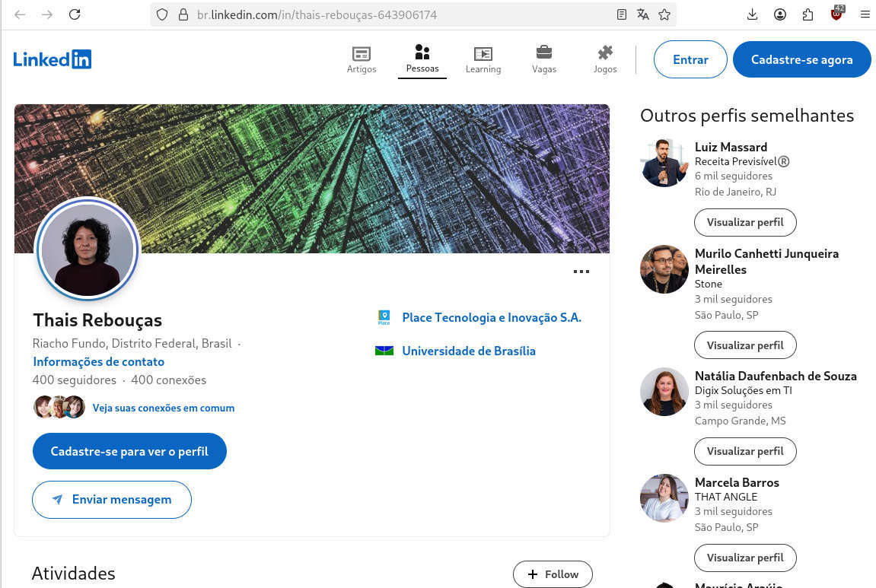
Task: Click the Place Tecnologia company logo
Action: (384, 317)
